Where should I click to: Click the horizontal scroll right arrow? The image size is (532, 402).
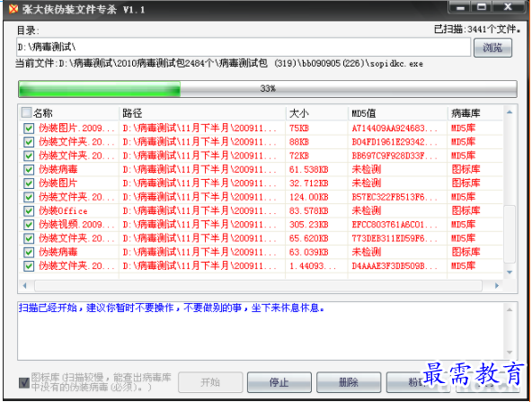[497, 286]
